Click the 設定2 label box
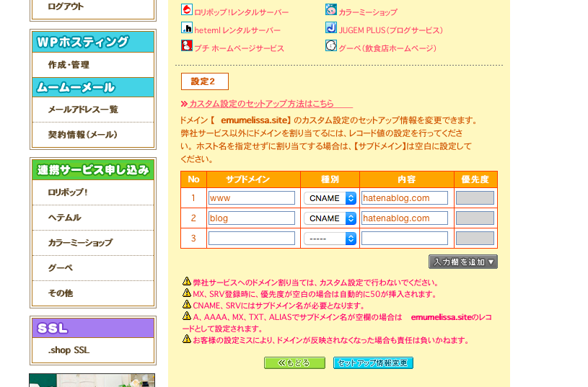 coord(205,81)
